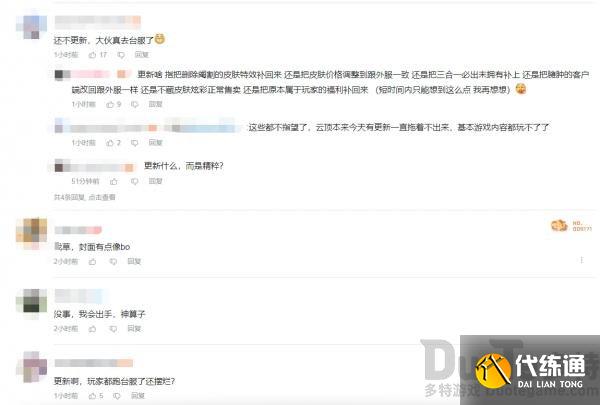600x405 pixels.
Task: Dislike the reply about 云顶 not updating today
Action: 134,143
